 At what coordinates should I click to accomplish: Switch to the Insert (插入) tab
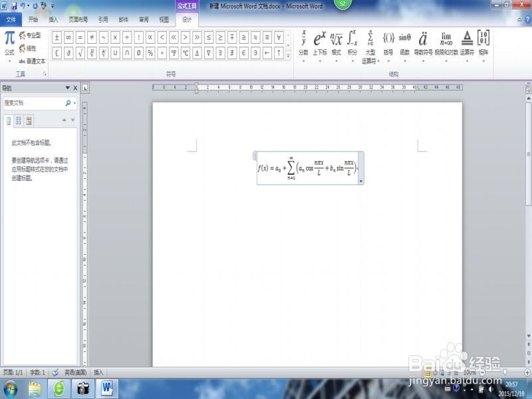point(53,20)
